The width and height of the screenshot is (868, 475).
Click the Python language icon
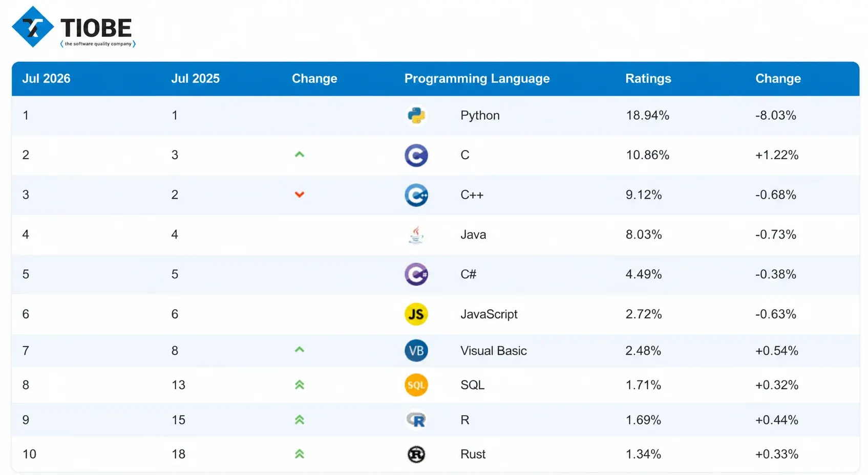(416, 115)
